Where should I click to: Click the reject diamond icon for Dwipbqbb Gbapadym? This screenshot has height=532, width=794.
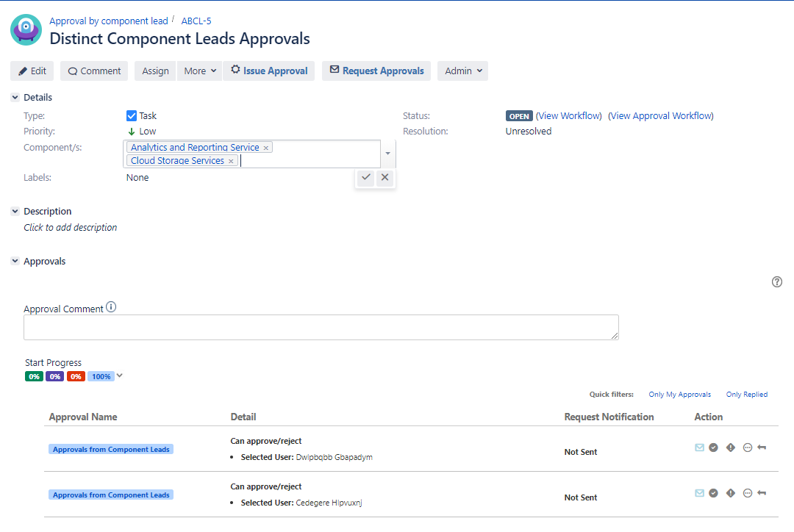[x=730, y=447]
